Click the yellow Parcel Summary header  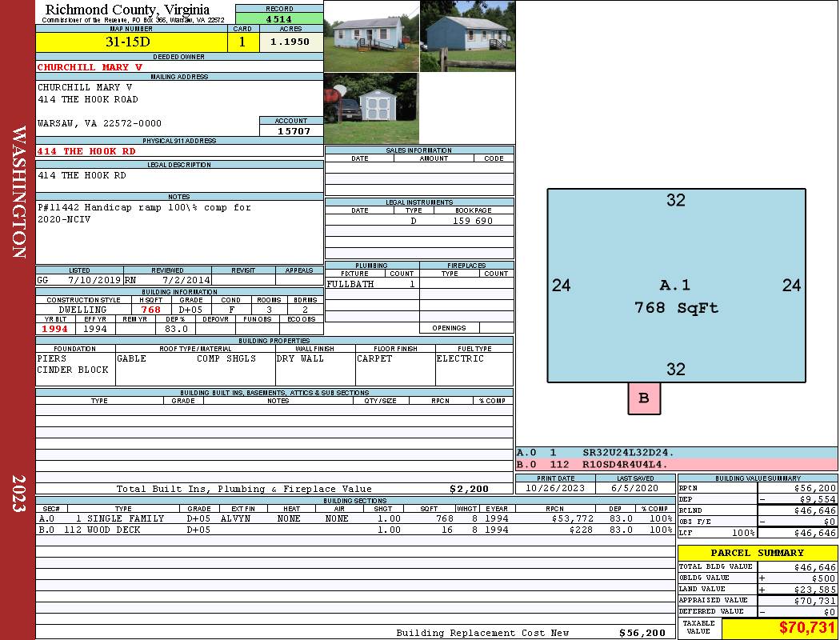point(758,553)
